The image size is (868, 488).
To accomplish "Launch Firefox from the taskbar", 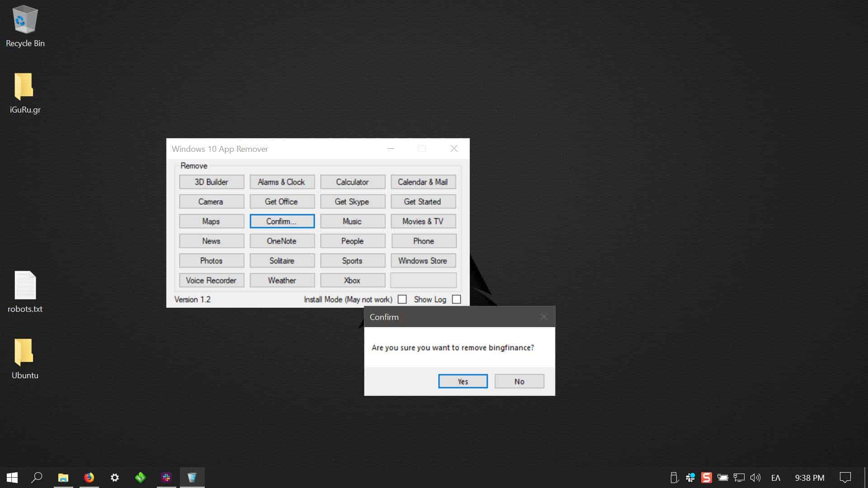I will coord(89,478).
